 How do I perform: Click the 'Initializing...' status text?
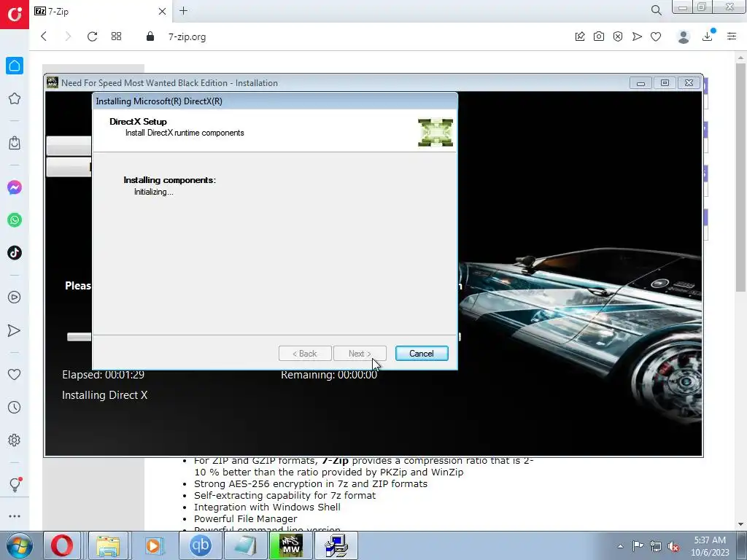pyautogui.click(x=153, y=192)
